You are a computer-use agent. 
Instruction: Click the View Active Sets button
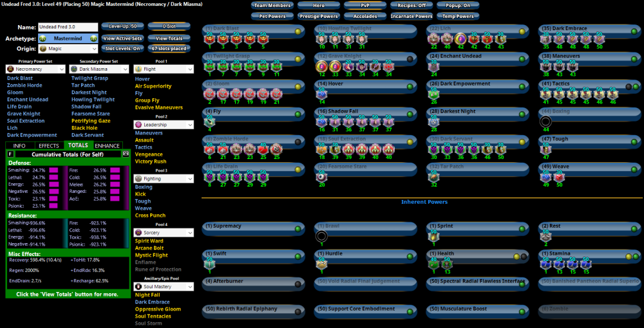pyautogui.click(x=122, y=38)
